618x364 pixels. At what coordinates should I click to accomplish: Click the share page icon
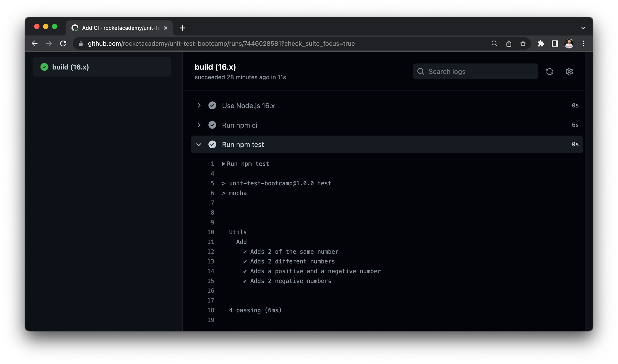(x=509, y=43)
